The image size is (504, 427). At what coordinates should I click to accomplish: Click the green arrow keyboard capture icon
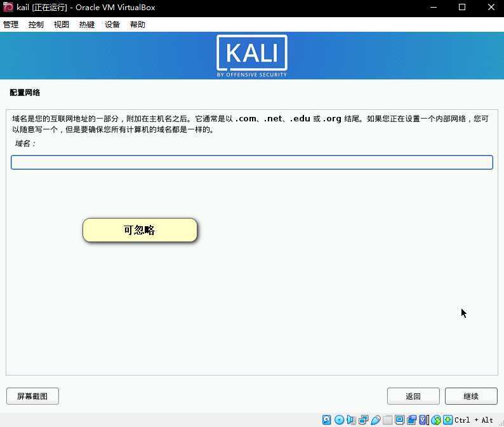(x=448, y=419)
